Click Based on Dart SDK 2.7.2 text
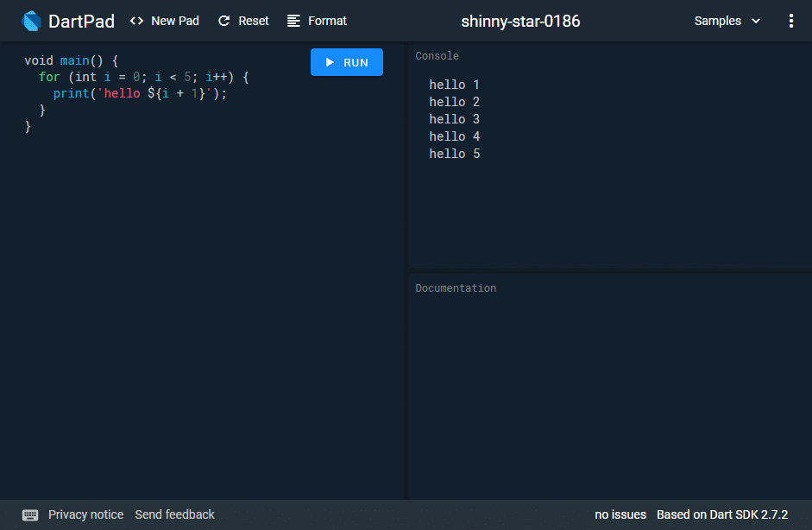The height and width of the screenshot is (530, 812). point(723,514)
